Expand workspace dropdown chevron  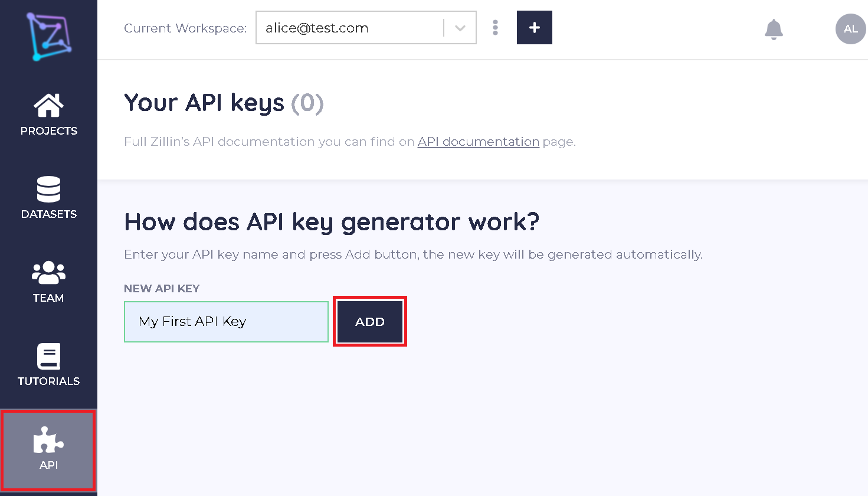point(460,28)
